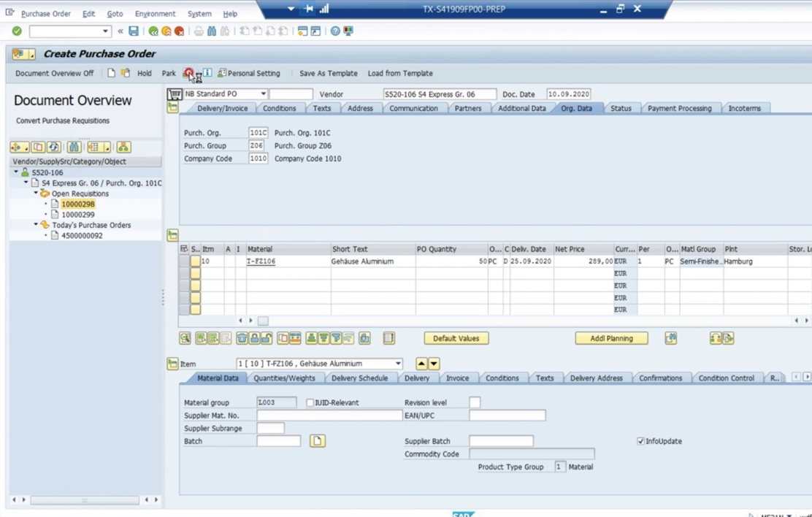The height and width of the screenshot is (517, 812).
Task: Click the Hold button
Action: tap(145, 73)
